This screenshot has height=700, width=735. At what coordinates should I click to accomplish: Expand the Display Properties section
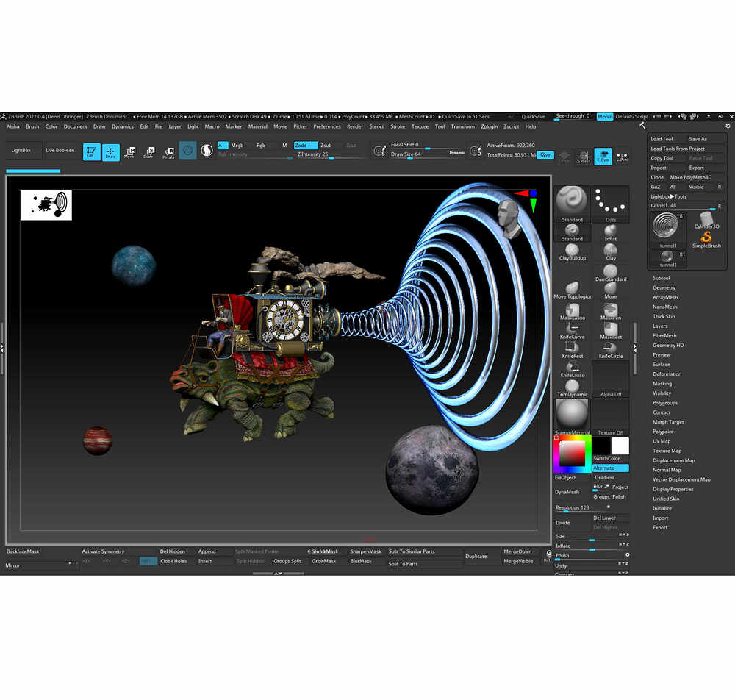673,489
